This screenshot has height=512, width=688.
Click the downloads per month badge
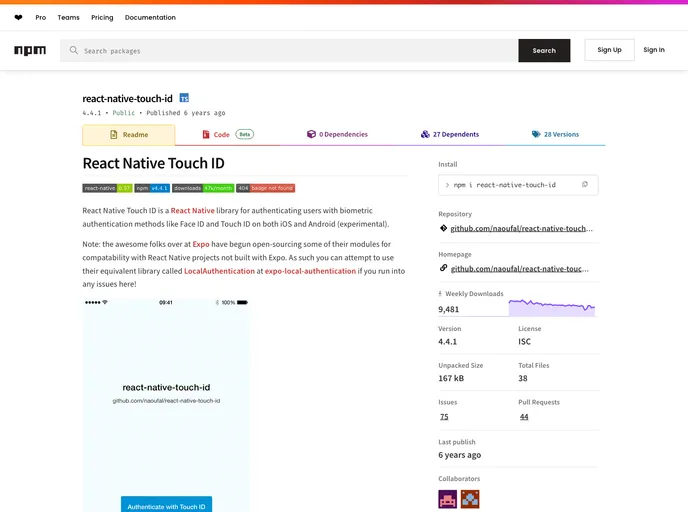[x=203, y=188]
